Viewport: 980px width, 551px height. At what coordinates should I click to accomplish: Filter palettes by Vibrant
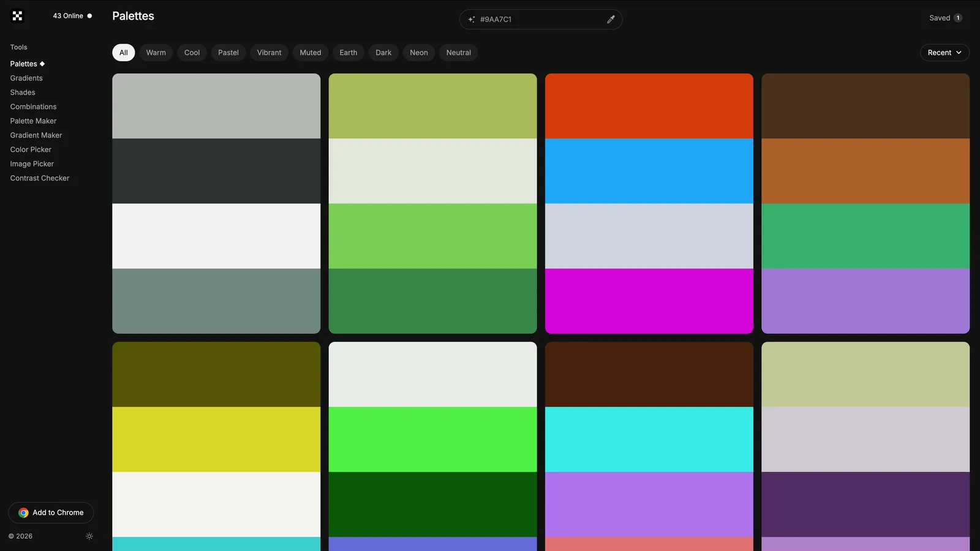(x=269, y=53)
